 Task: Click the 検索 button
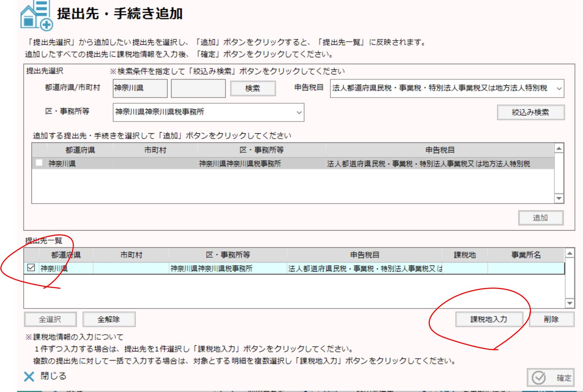pos(253,89)
